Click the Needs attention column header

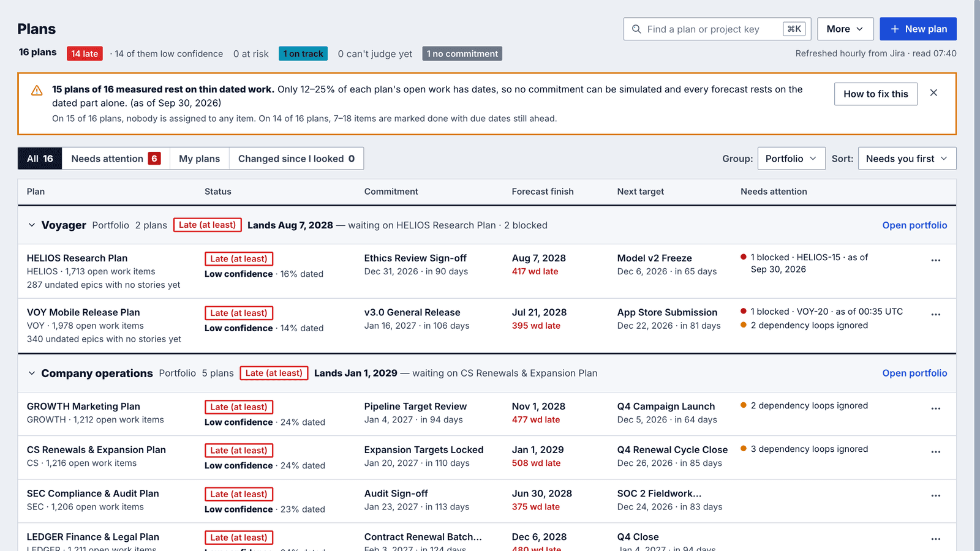coord(774,192)
